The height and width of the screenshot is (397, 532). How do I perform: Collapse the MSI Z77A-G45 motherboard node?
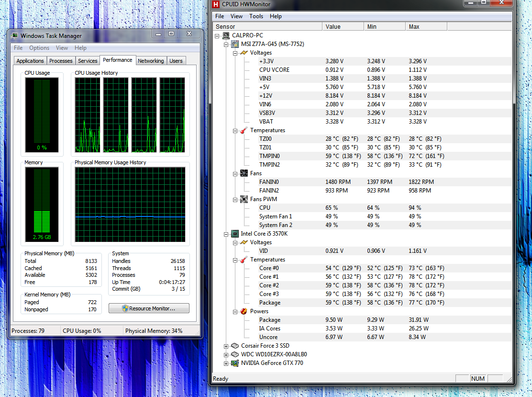click(226, 45)
